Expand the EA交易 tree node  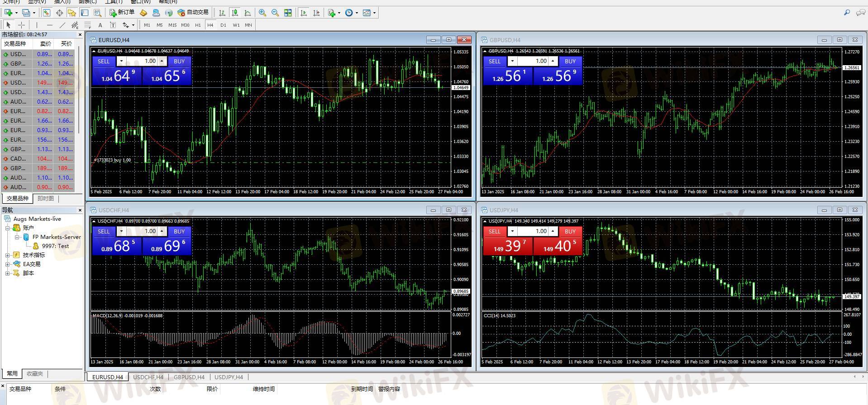click(7, 264)
